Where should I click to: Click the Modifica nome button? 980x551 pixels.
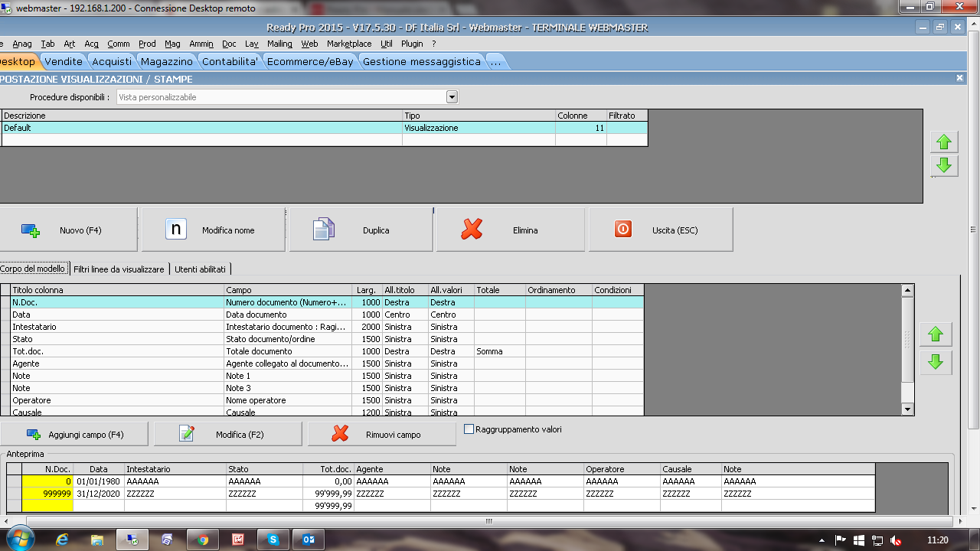(x=213, y=230)
